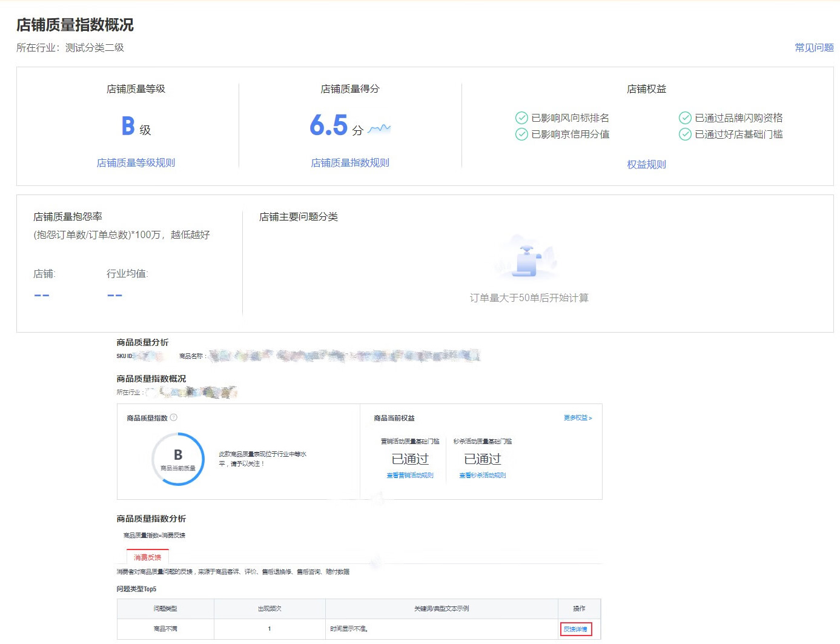Click the 6.5 quality score number
Screen dimensions: 840x644
tap(329, 126)
